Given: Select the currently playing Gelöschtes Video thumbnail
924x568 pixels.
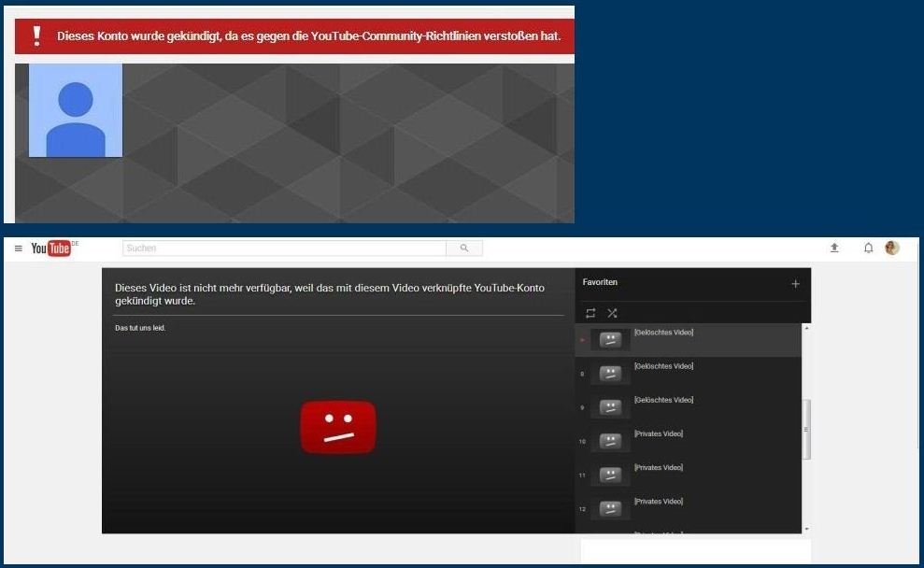Looking at the screenshot, I should (x=610, y=339).
